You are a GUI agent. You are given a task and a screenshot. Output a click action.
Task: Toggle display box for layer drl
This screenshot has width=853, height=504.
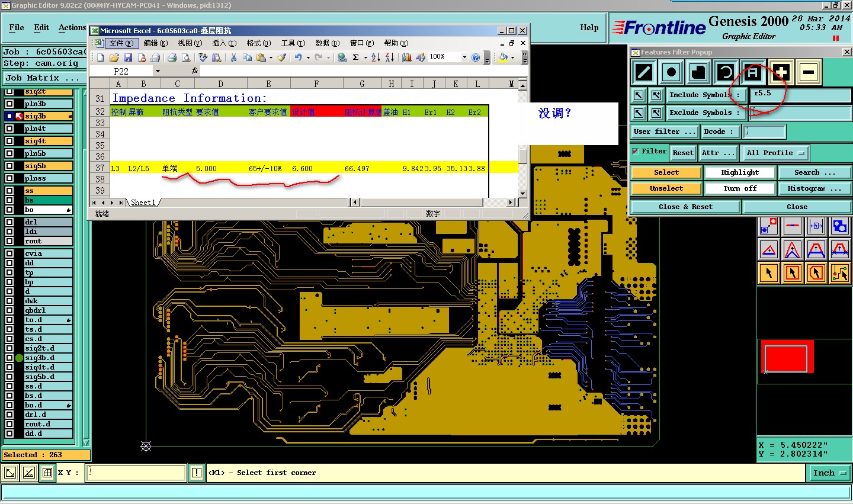click(x=9, y=222)
